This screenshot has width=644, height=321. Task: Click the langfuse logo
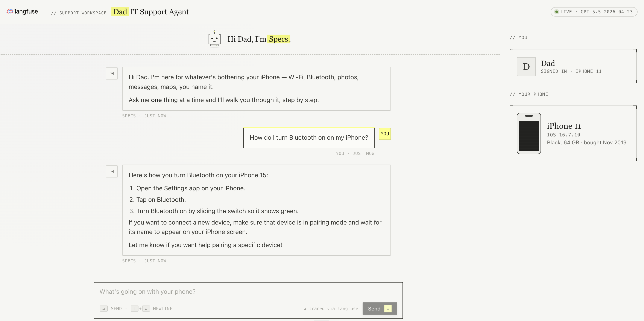22,12
